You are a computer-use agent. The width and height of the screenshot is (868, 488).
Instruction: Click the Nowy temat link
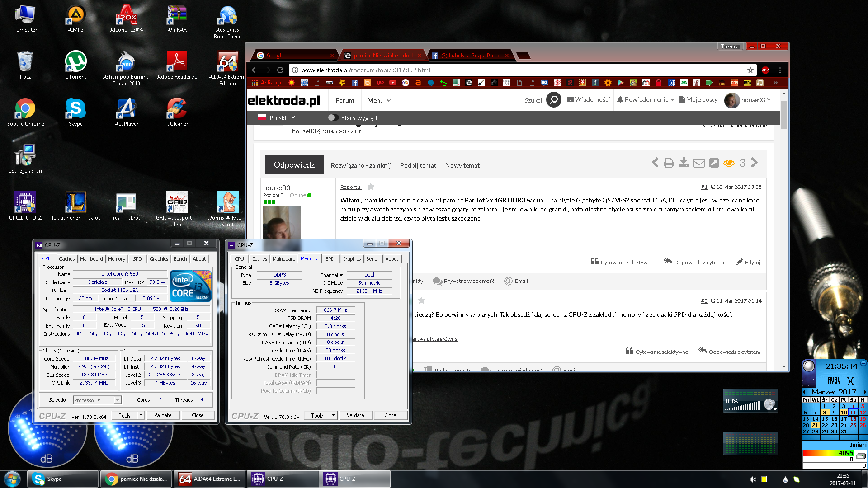462,166
